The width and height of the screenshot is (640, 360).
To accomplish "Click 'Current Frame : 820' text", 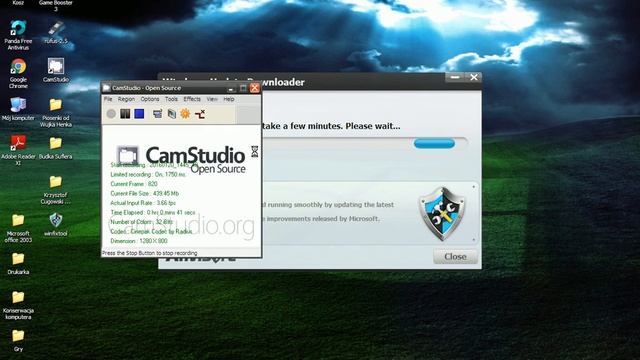I will click(x=134, y=184).
